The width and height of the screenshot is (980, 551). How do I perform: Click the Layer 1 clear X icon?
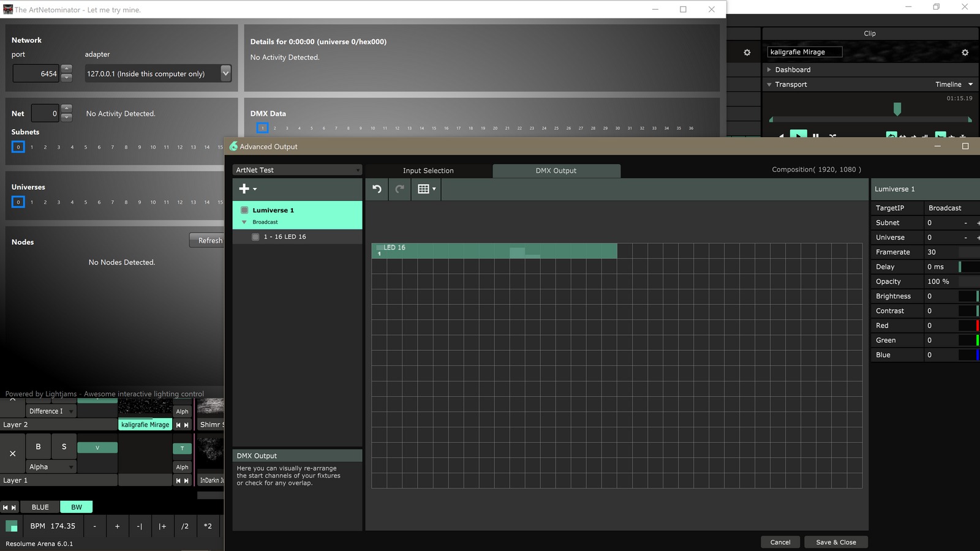coord(12,454)
